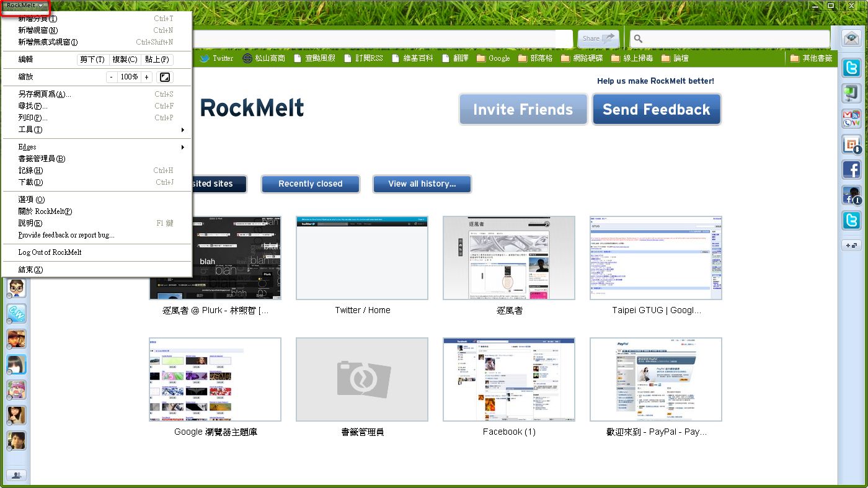Image resolution: width=868 pixels, height=488 pixels.
Task: Open the Twitter bookmark in bookmarks bar
Action: pos(216,58)
